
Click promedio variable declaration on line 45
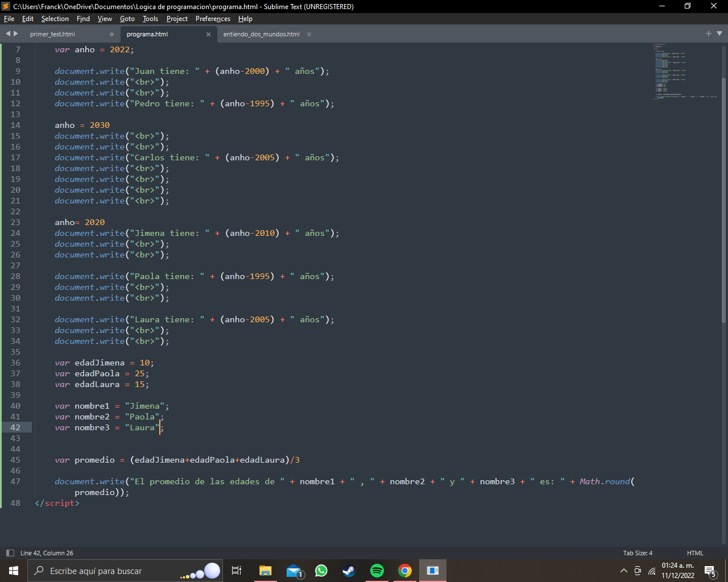pos(94,460)
